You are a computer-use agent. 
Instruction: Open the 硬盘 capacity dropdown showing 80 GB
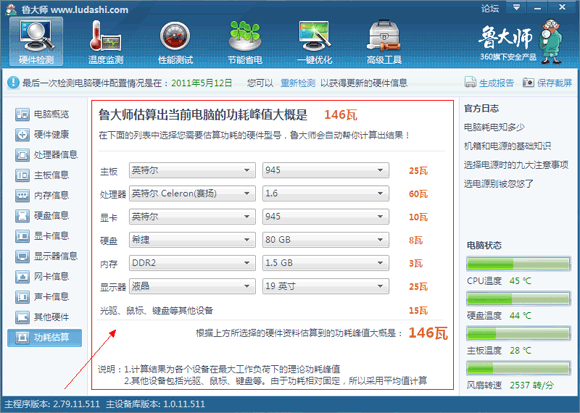coord(326,240)
